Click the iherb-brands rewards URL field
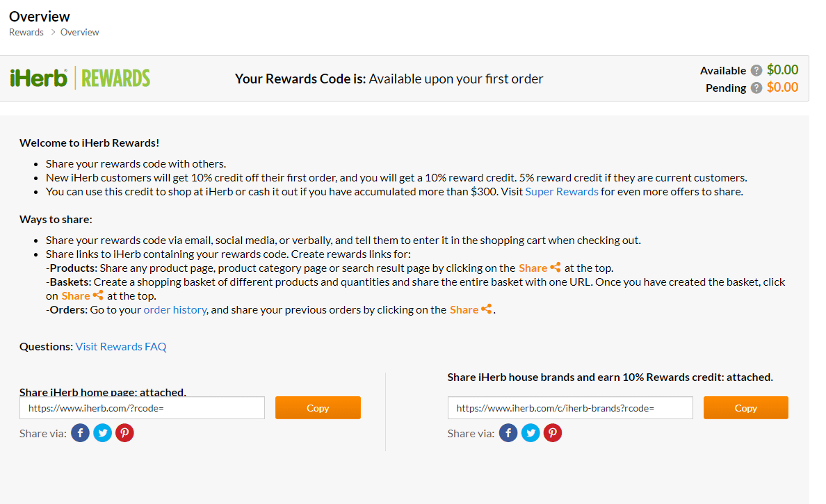Screen dimensions: 826x504 [x=570, y=408]
